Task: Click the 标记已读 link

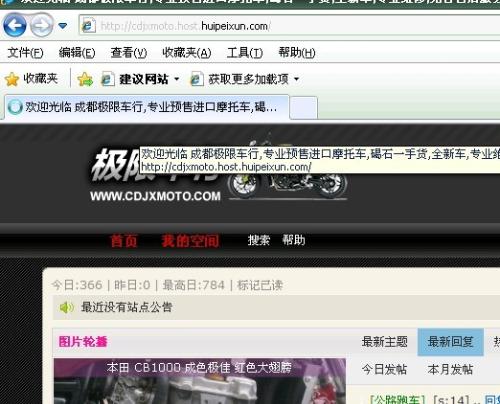Action: (260, 285)
